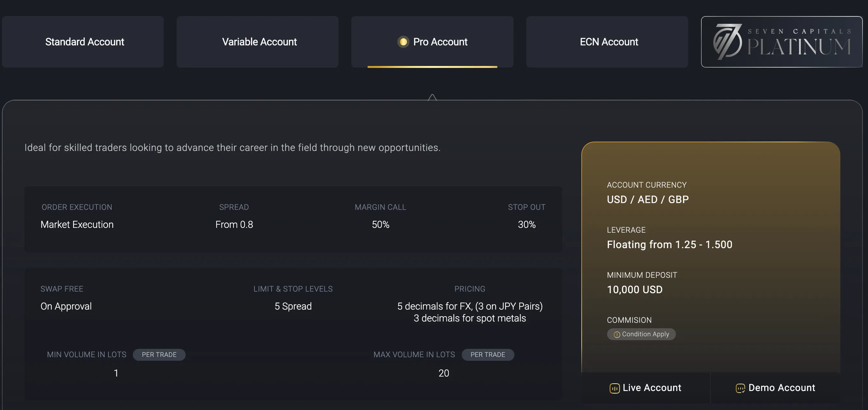868x410 pixels.
Task: Click the 10,000 USD minimum deposit value
Action: [634, 290]
